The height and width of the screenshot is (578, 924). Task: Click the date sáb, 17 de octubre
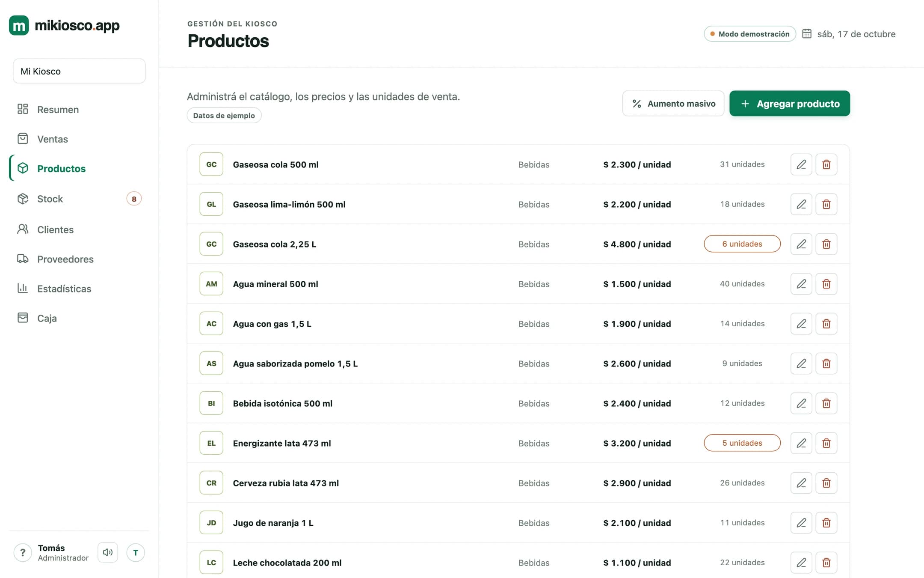pyautogui.click(x=856, y=34)
